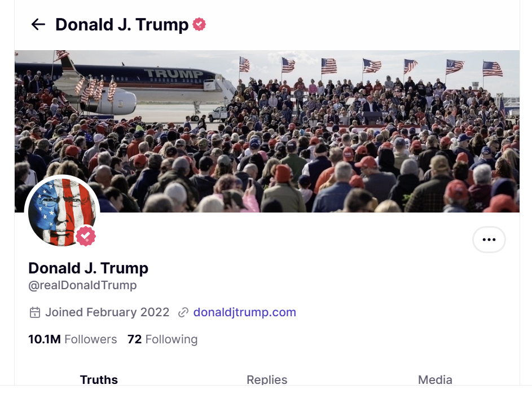Screen dimensions: 532x398
Task: Switch to the Replies tab
Action: [267, 379]
